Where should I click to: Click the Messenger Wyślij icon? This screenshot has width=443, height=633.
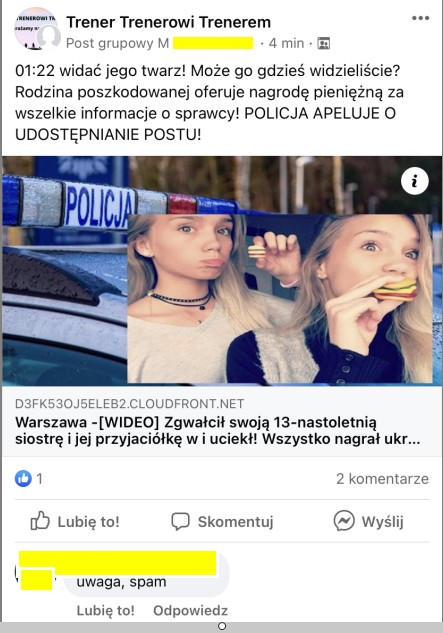click(344, 521)
